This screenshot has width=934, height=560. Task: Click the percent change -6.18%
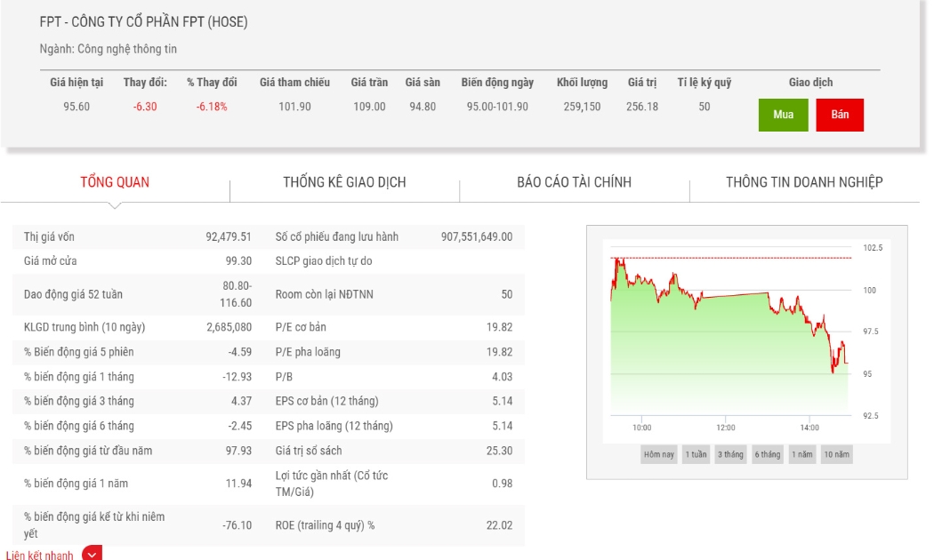coord(212,107)
